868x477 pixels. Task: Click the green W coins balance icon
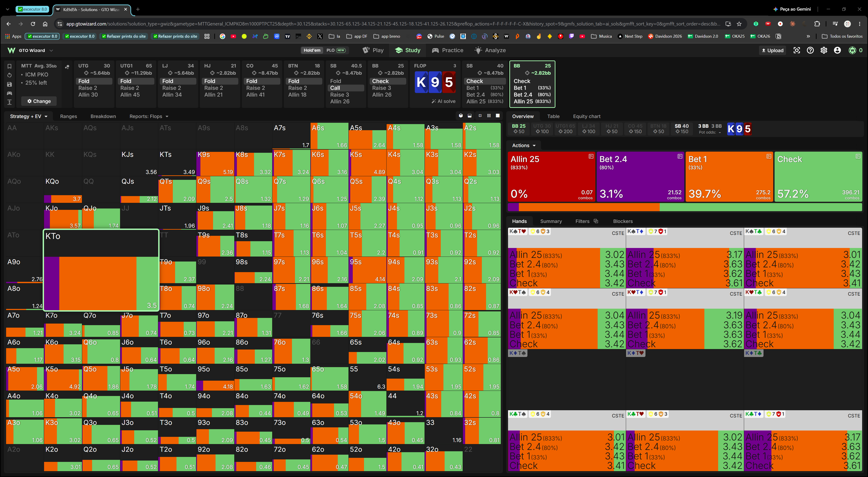coord(852,50)
